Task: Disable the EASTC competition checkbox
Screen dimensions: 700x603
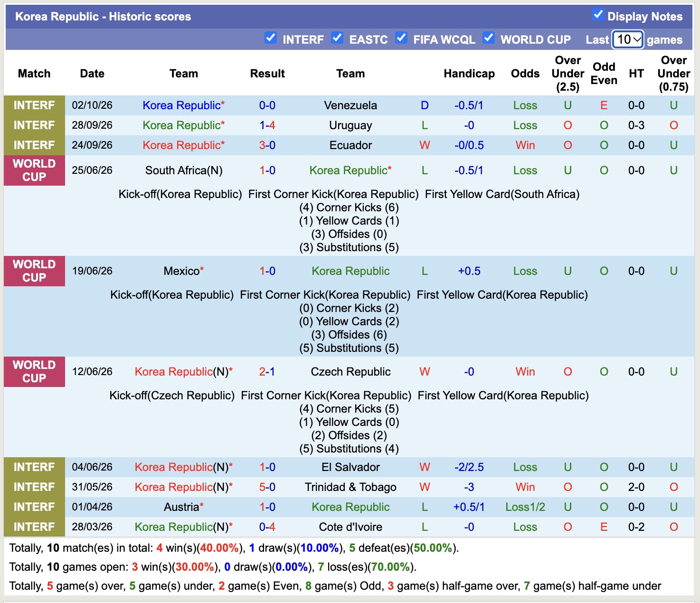Action: 337,38
